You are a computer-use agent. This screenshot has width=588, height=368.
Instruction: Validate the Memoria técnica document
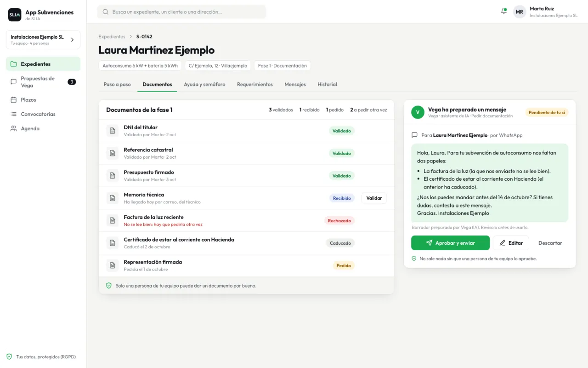374,198
